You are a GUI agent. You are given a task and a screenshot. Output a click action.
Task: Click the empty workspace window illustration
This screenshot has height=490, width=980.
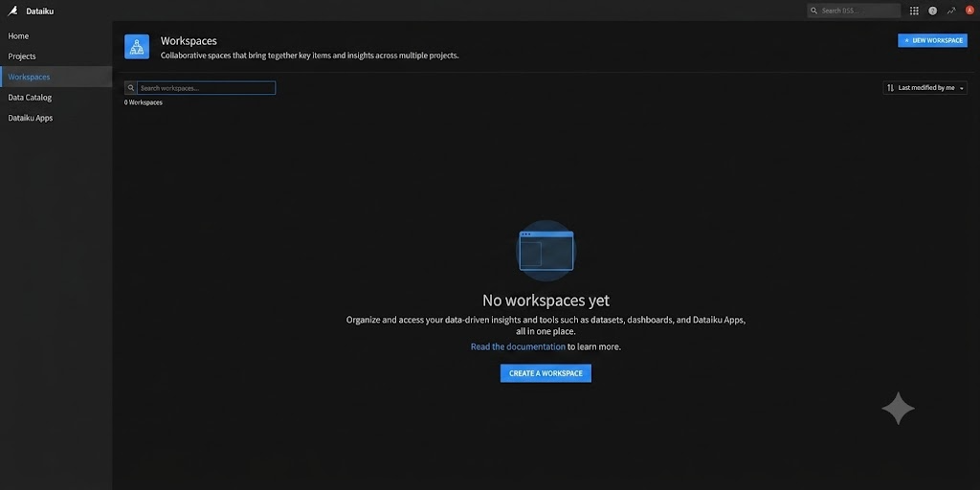pos(546,251)
